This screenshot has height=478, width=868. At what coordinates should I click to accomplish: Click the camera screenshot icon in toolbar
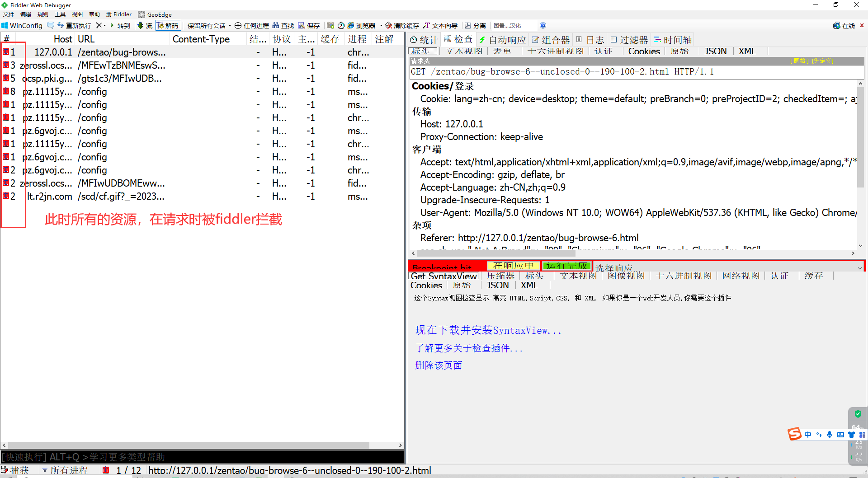330,25
